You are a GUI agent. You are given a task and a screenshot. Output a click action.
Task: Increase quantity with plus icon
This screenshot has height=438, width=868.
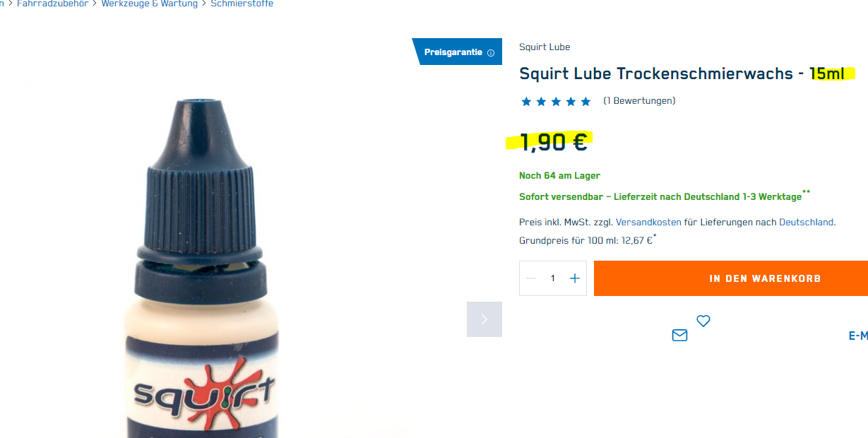pyautogui.click(x=575, y=278)
